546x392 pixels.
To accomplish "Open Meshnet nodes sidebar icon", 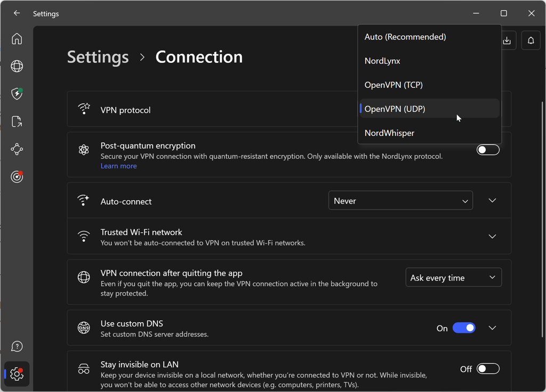I will pyautogui.click(x=17, y=149).
